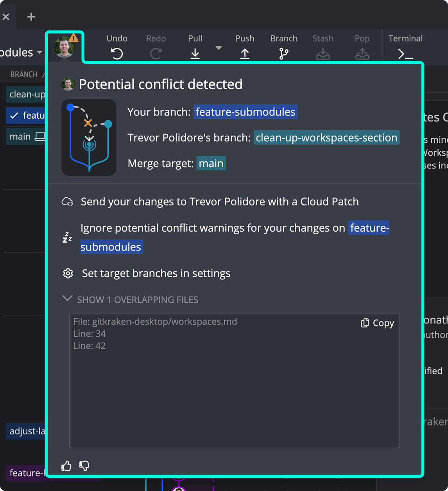Screen dimensions: 448x491
Task: Open the Terminal panel
Action: tap(405, 54)
